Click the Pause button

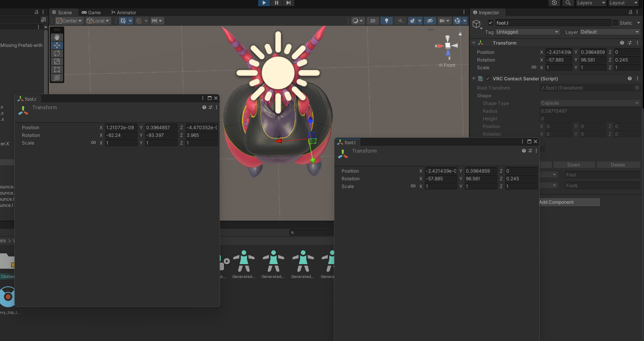276,3
